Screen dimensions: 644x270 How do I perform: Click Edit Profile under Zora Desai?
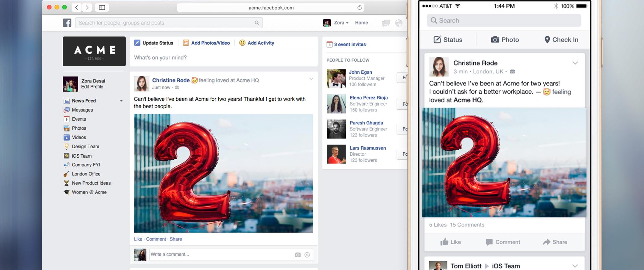(x=92, y=87)
